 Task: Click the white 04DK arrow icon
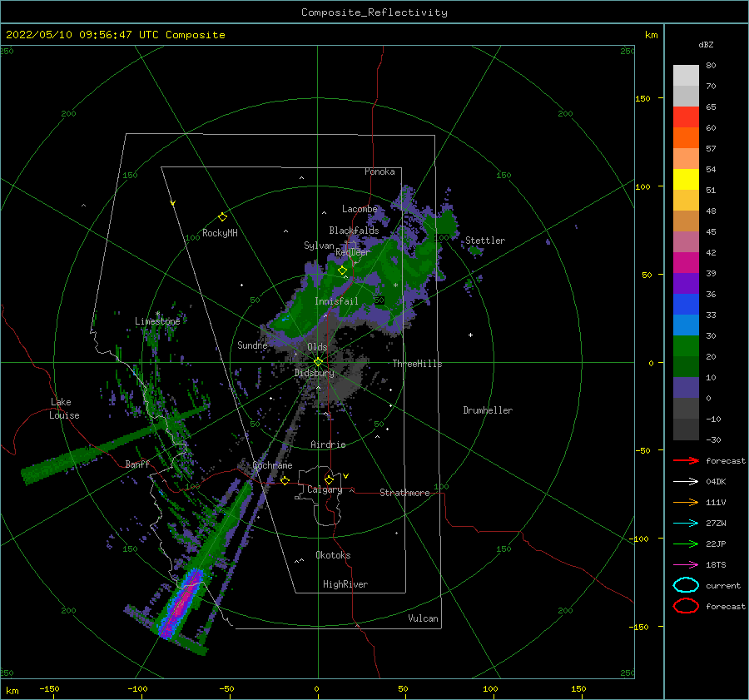pyautogui.click(x=686, y=482)
